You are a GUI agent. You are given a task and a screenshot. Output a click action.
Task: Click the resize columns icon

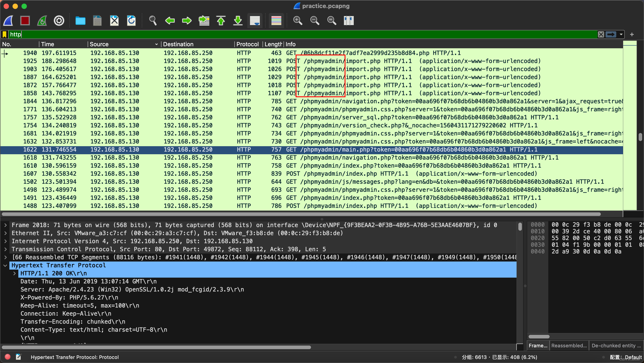pyautogui.click(x=349, y=21)
